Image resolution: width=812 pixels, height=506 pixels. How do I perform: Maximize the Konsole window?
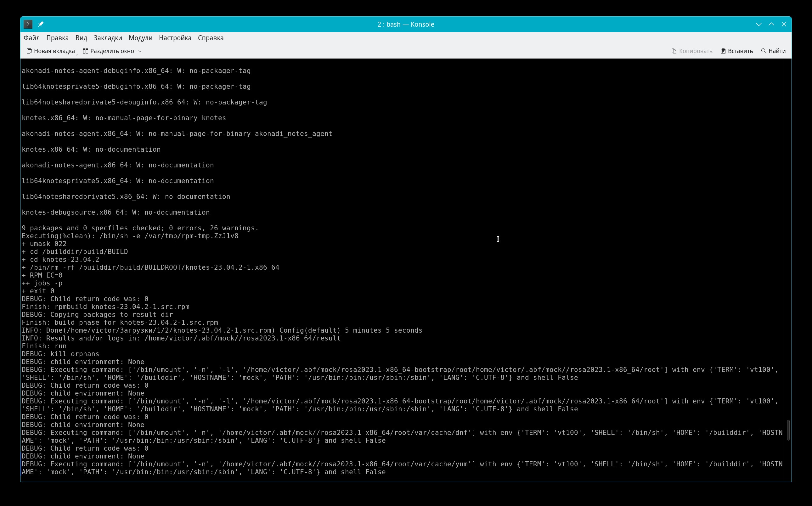pyautogui.click(x=771, y=24)
